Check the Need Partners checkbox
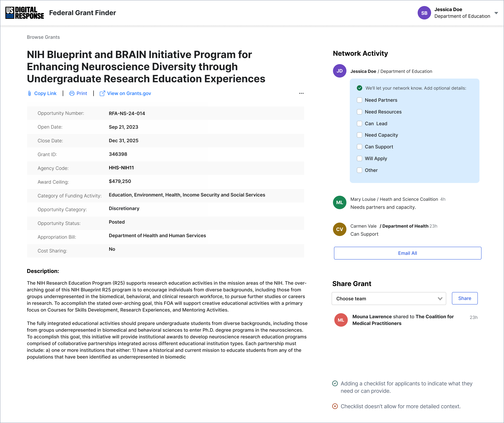 (x=359, y=100)
